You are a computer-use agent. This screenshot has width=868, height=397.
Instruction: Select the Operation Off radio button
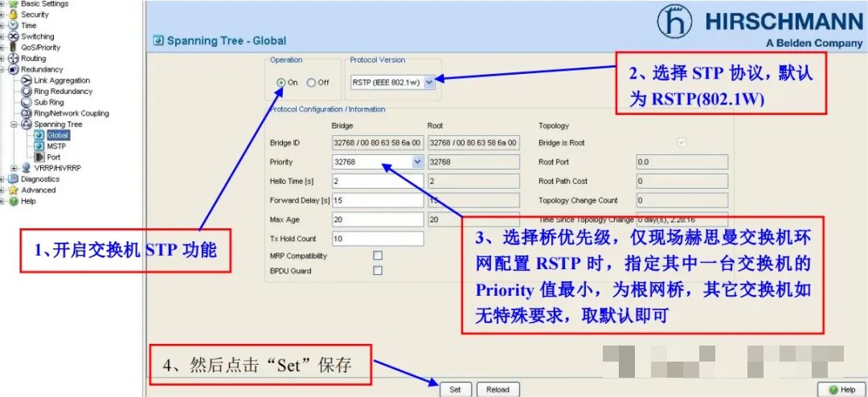tap(311, 83)
